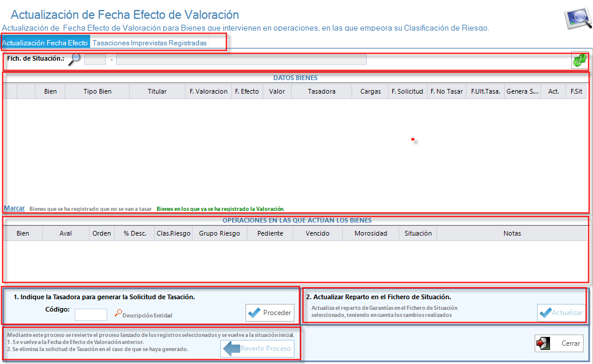Screen dimensions: 593x364
Task: Click the Cerrar button
Action: pyautogui.click(x=558, y=343)
